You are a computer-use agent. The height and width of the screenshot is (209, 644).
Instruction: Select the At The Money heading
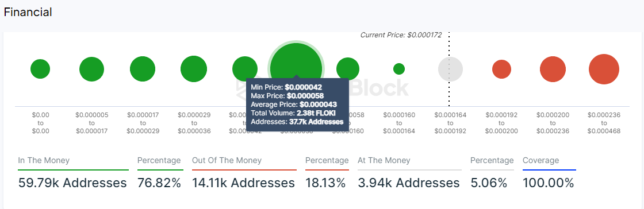pyautogui.click(x=384, y=160)
